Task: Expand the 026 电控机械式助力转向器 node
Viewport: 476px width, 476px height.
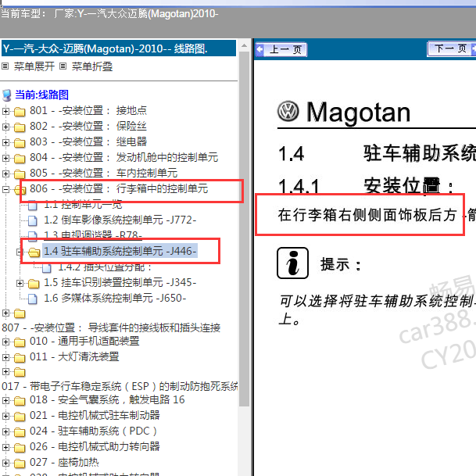Action: point(5,447)
